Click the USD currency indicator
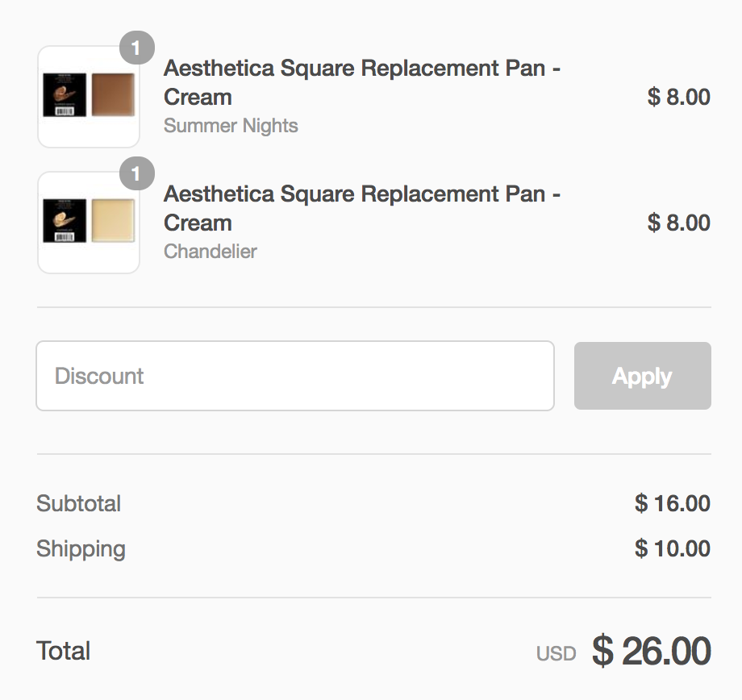Viewport: 742px width, 700px height. pos(556,653)
